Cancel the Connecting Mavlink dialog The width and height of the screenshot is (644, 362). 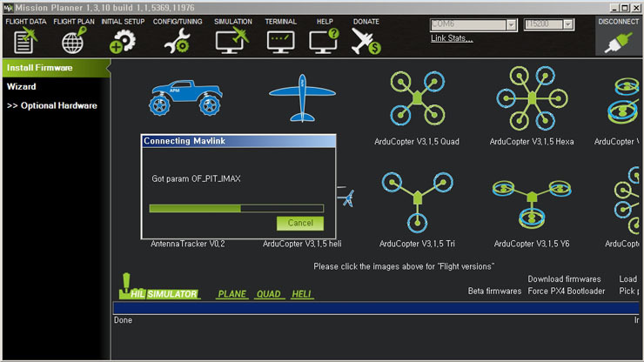tap(300, 223)
